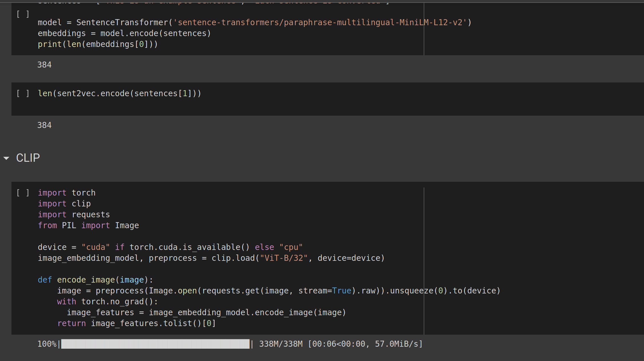Select the run control on the encode_image cell
This screenshot has width=644, height=361.
[23, 193]
